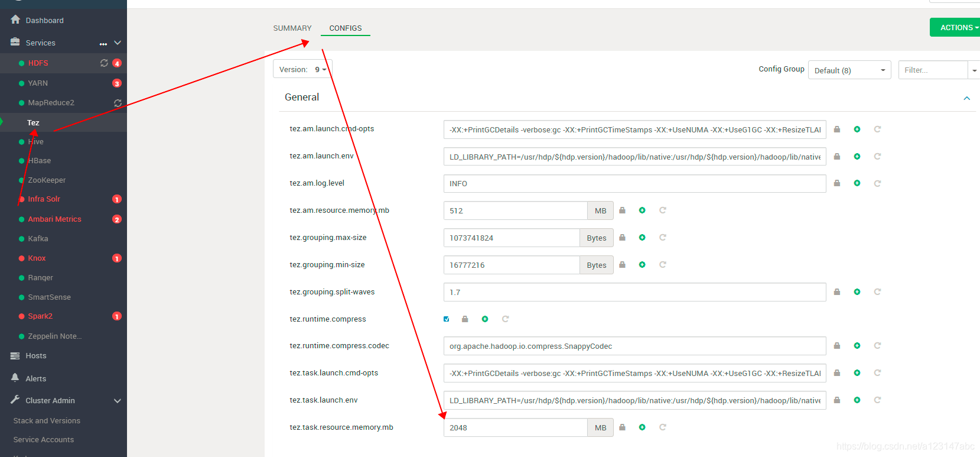Screen dimensions: 980x457
Task: Override tez.am.launch.env with green plus
Action: [857, 156]
